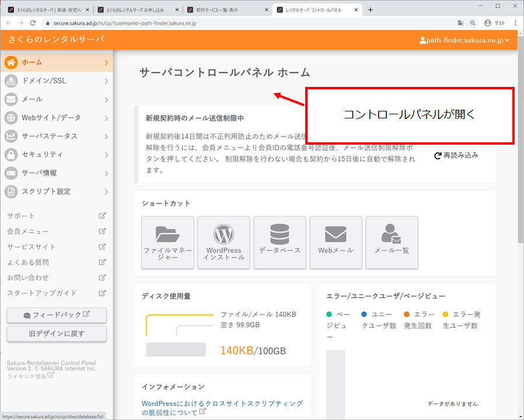This screenshot has width=524, height=420.
Task: Click the 旧デザインに戻す button
Action: [57, 334]
